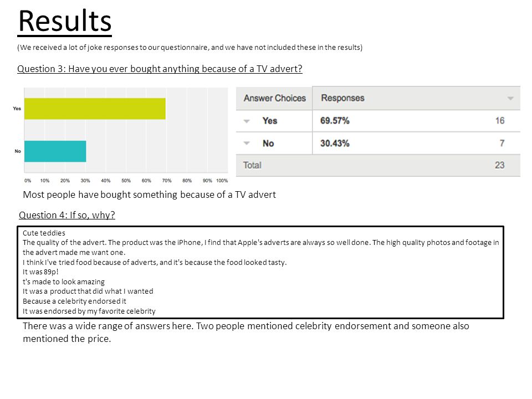This screenshot has height=399, width=532.
Task: Click the 69.57% response value
Action: (x=335, y=121)
